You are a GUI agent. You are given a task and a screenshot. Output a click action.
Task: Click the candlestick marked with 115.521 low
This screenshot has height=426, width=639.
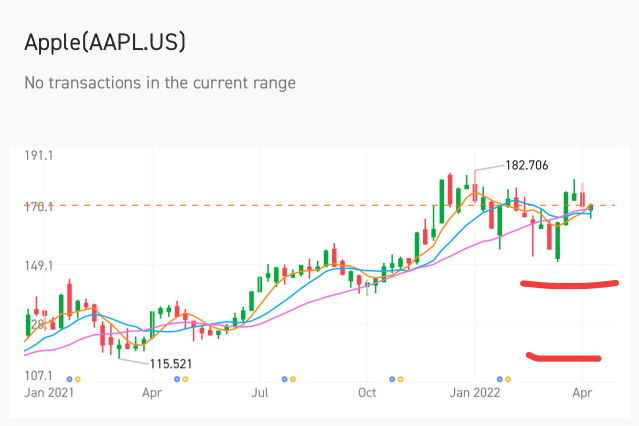click(x=119, y=348)
